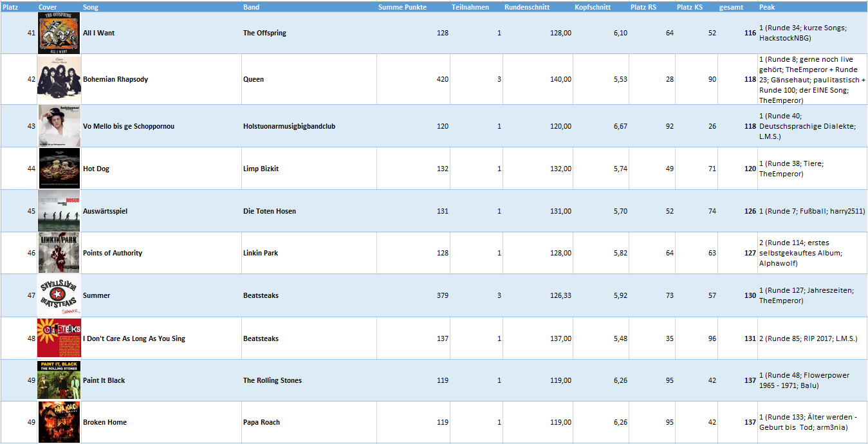The width and height of the screenshot is (868, 444).
Task: Click the Limp Bizkit Hot Dog cover
Action: pos(59,169)
